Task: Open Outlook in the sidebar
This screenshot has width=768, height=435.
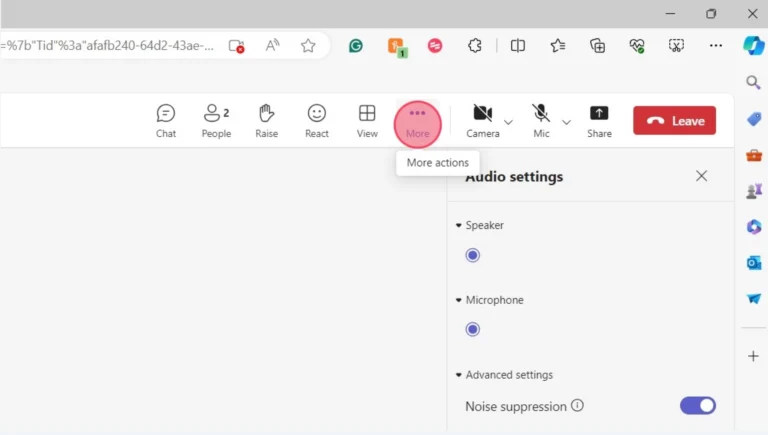Action: point(754,263)
